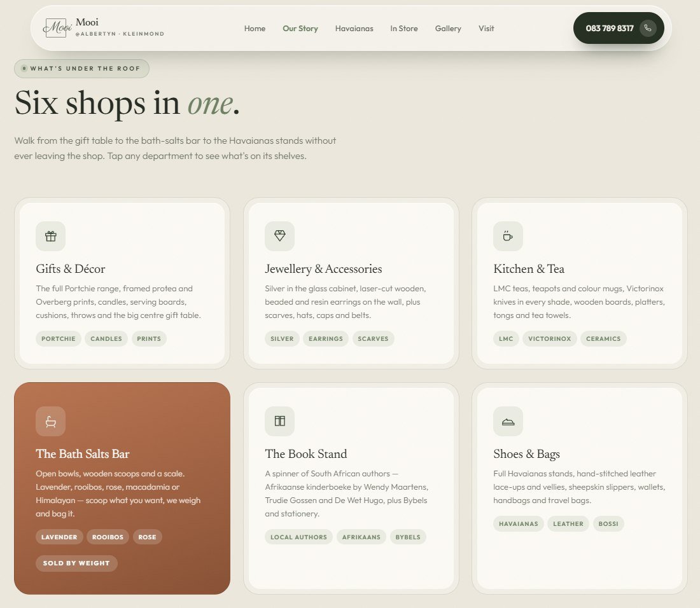700x608 pixels.
Task: Open the Jewellery & Accessories heading
Action: pos(323,268)
